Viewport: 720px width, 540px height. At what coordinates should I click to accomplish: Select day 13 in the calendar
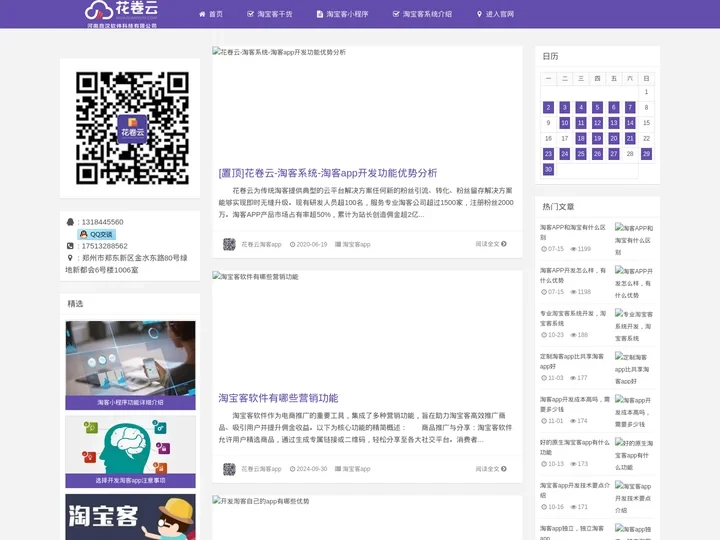[613, 123]
